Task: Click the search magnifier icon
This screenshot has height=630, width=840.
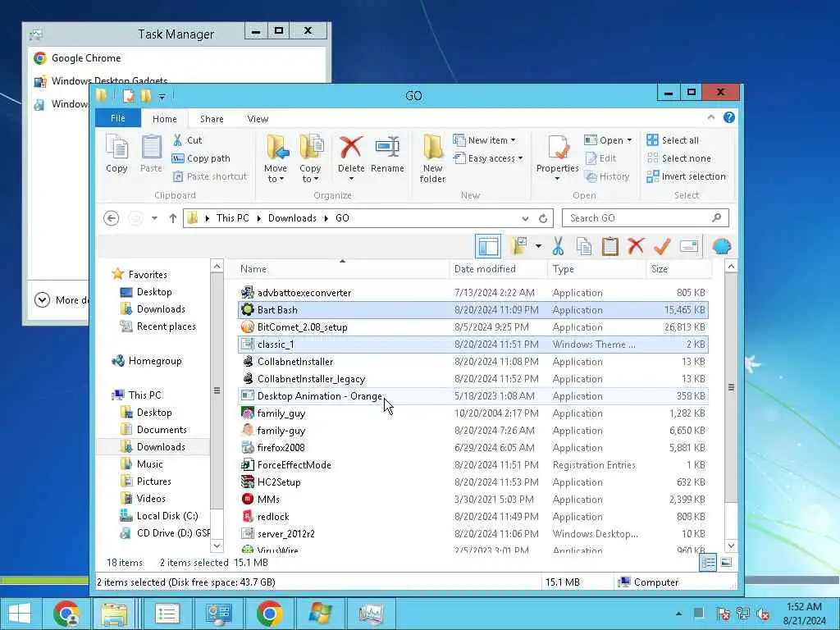Action: tap(717, 217)
